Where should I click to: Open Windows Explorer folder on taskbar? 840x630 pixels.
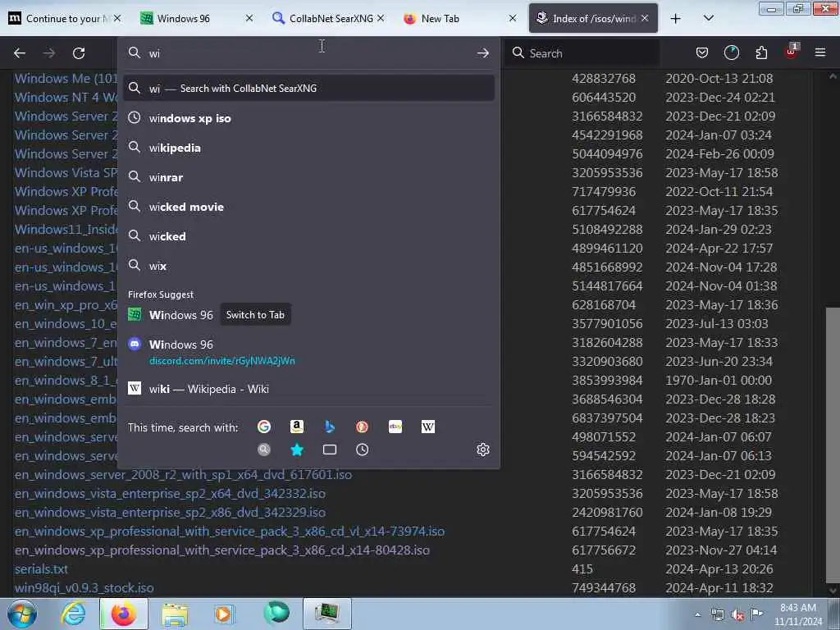[x=175, y=614]
